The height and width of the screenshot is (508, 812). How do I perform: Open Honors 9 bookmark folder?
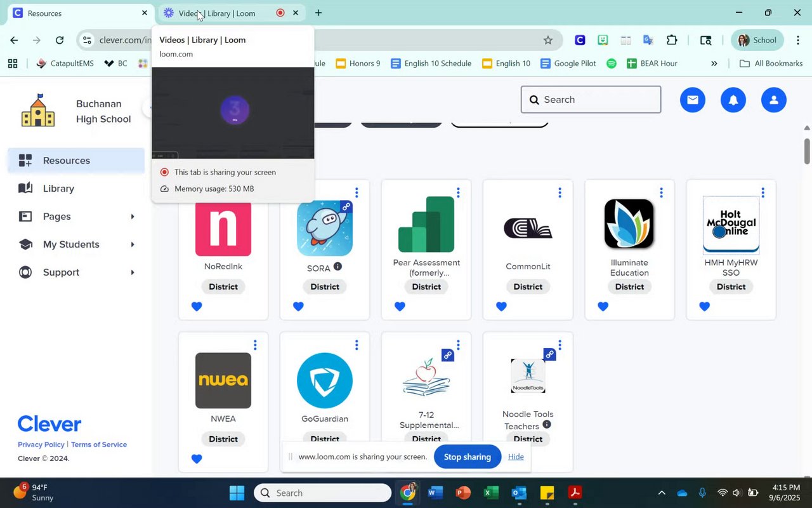click(358, 63)
